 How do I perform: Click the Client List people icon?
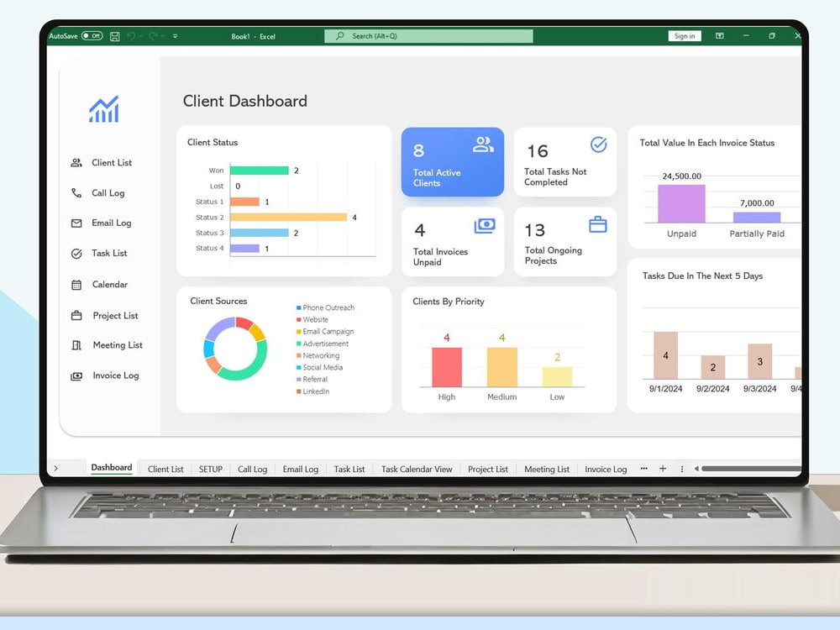click(76, 162)
